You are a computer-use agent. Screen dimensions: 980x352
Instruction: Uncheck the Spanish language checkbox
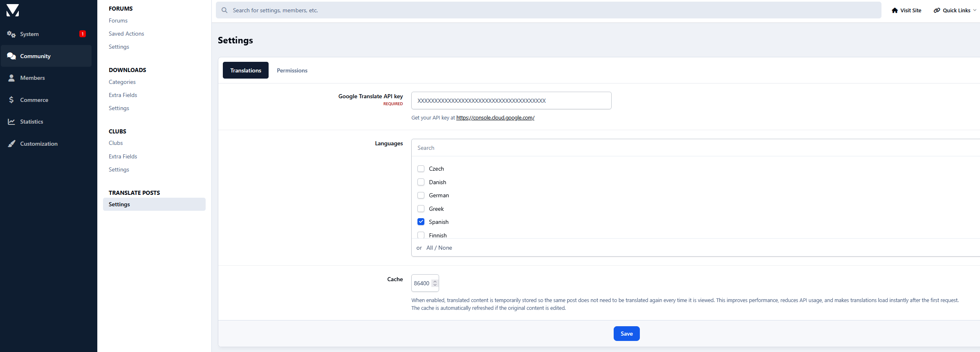[421, 222]
